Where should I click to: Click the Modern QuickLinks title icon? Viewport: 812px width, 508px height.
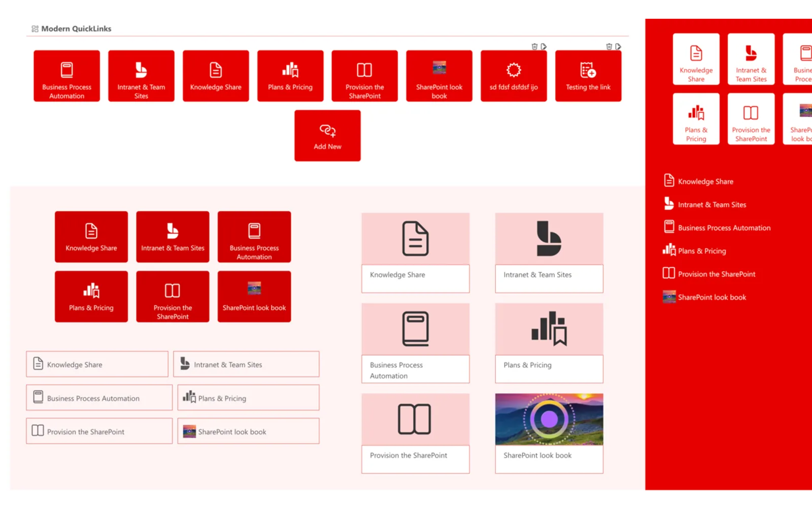point(35,29)
